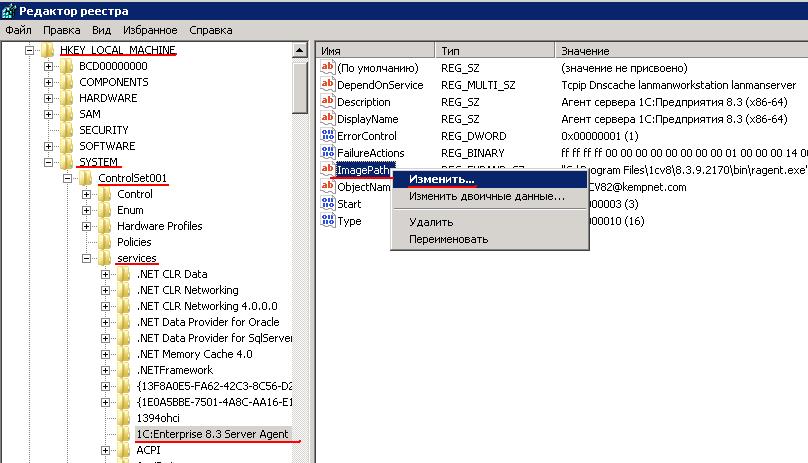Viewport: 808px width, 463px height.
Task: Click the binary icon of Type value
Action: [x=327, y=221]
